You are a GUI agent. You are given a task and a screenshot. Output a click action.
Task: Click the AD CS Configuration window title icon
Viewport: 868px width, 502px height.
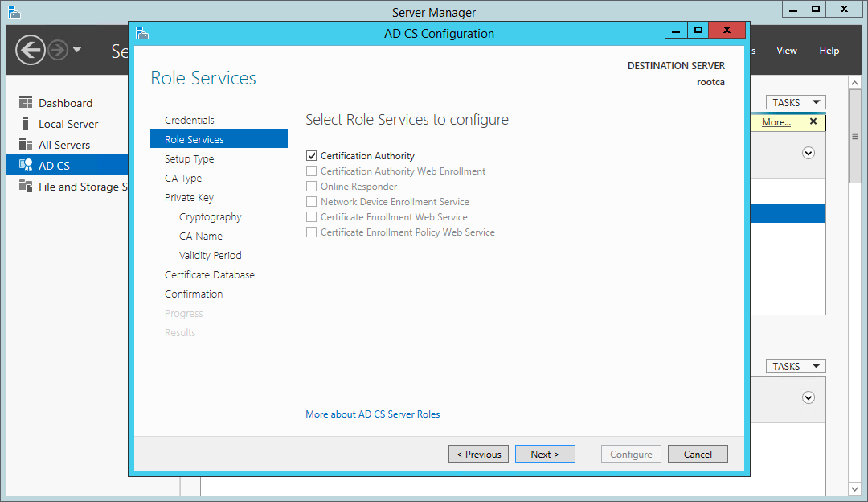click(x=142, y=33)
